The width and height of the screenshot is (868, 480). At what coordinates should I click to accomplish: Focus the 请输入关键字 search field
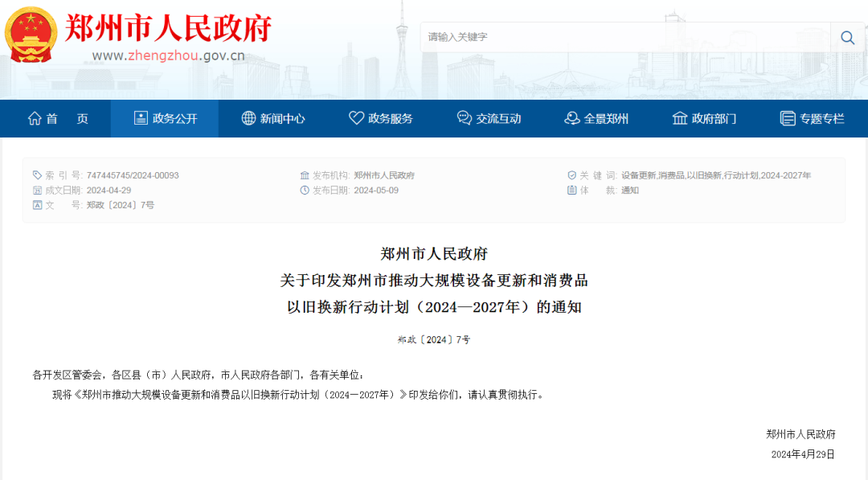(x=625, y=37)
